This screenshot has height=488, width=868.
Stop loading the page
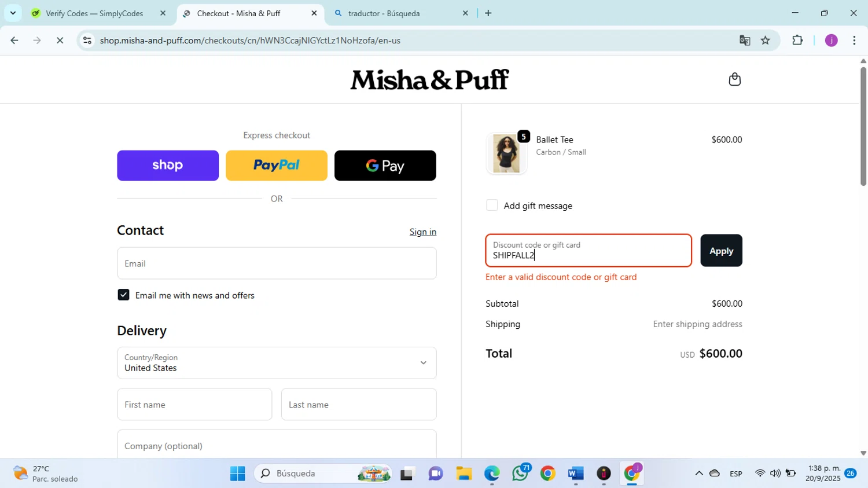(60, 41)
